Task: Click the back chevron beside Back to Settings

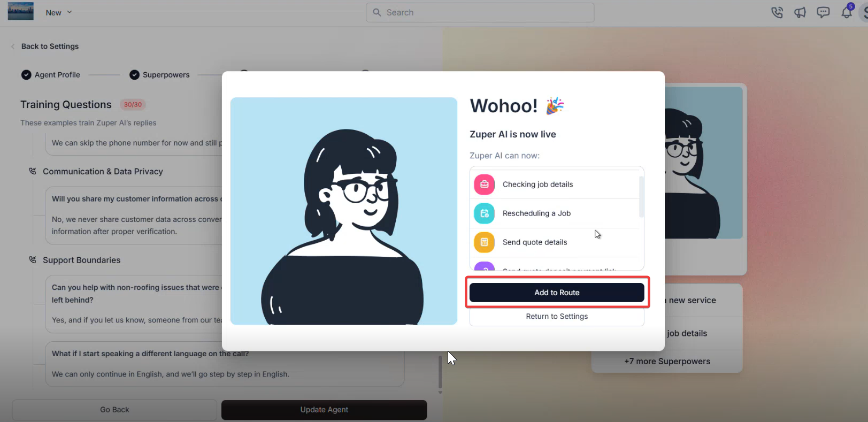Action: pyautogui.click(x=13, y=47)
